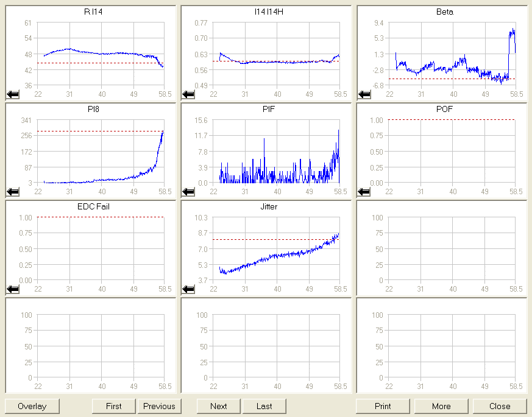Open the More options button

coord(441,406)
